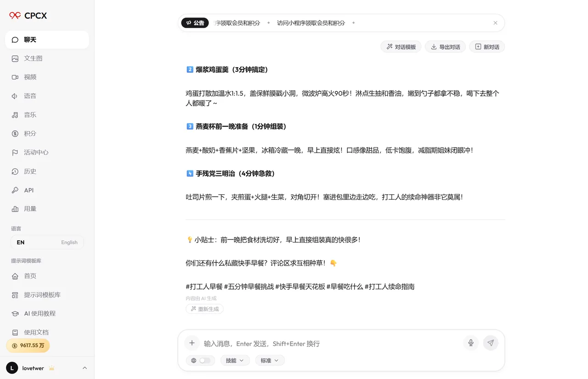
Task: Click the API key icon
Action: click(x=15, y=190)
